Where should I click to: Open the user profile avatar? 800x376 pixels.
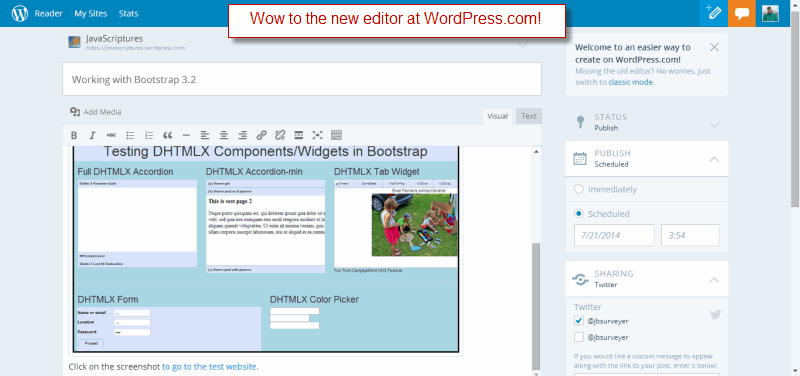[x=770, y=13]
